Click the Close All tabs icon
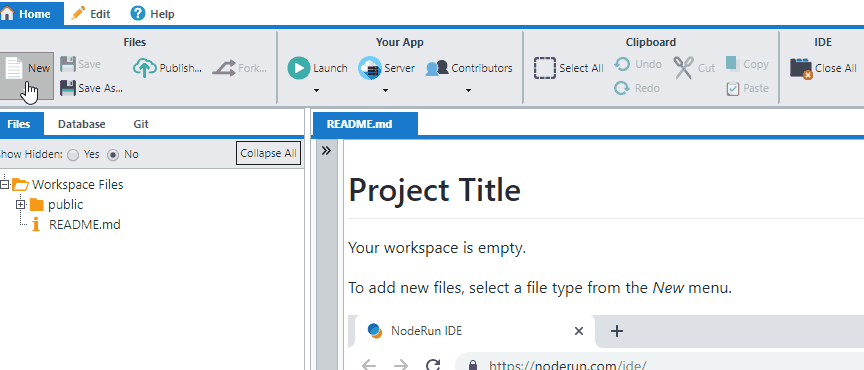Viewport: 864px width, 370px height. 801,68
